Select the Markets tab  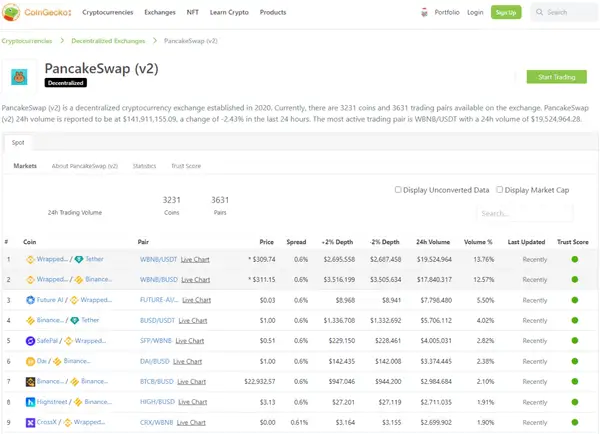(25, 166)
